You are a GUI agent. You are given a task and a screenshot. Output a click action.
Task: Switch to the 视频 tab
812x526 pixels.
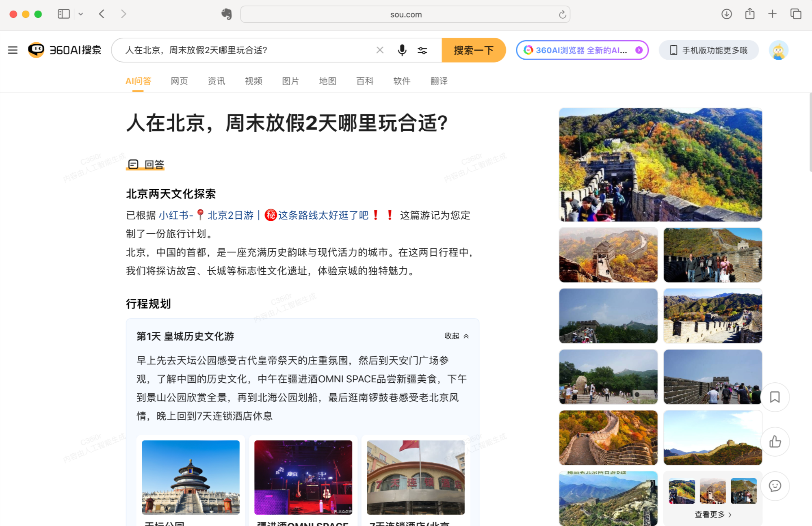[x=253, y=81]
